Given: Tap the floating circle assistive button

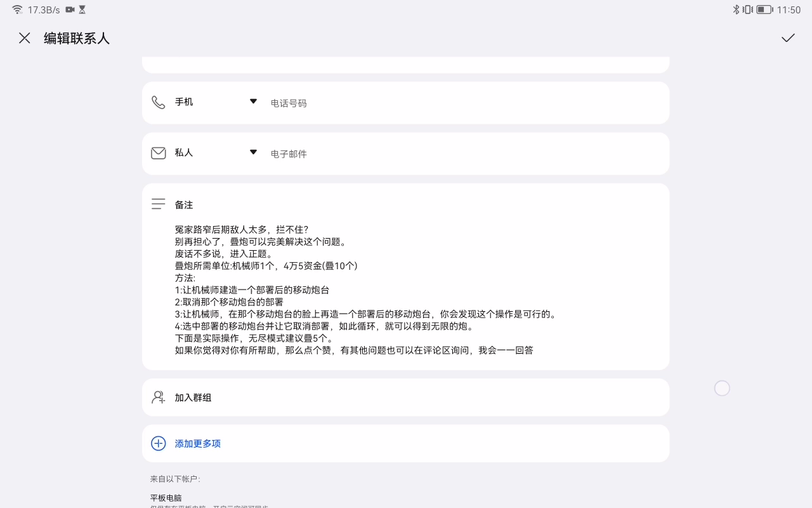Looking at the screenshot, I should pyautogui.click(x=722, y=389).
